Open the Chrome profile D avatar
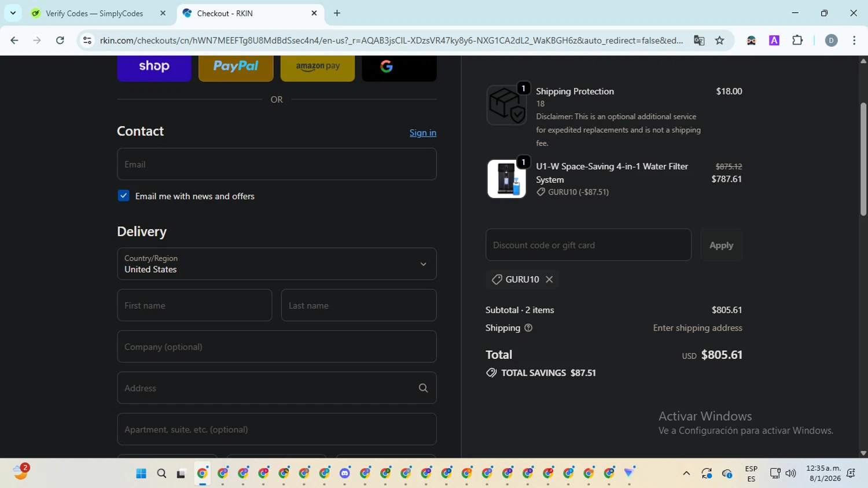 831,41
